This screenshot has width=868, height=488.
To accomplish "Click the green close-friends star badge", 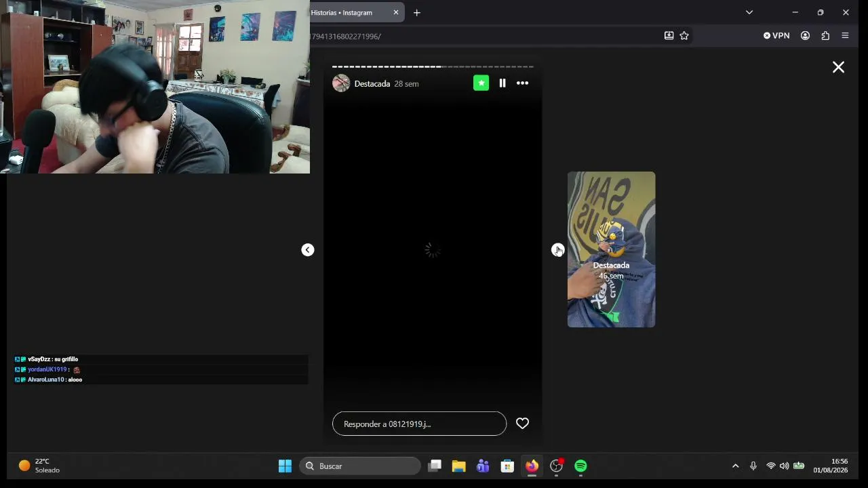I will coord(481,83).
